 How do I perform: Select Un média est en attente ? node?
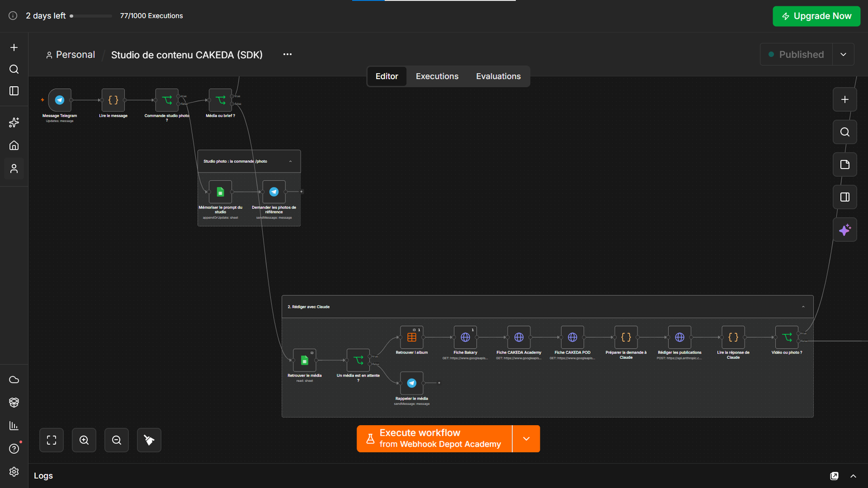pos(358,360)
